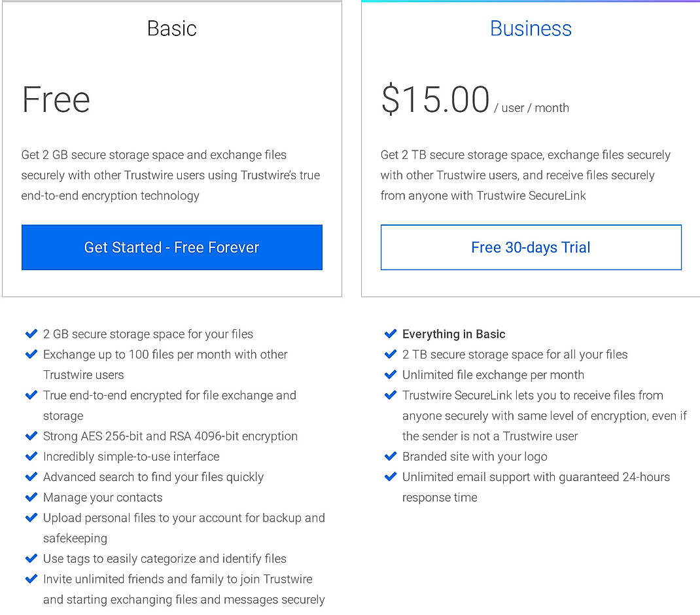The height and width of the screenshot is (615, 700).
Task: Click the checkmark next to 'Trustwire SecureLink' feature
Action: tap(391, 395)
